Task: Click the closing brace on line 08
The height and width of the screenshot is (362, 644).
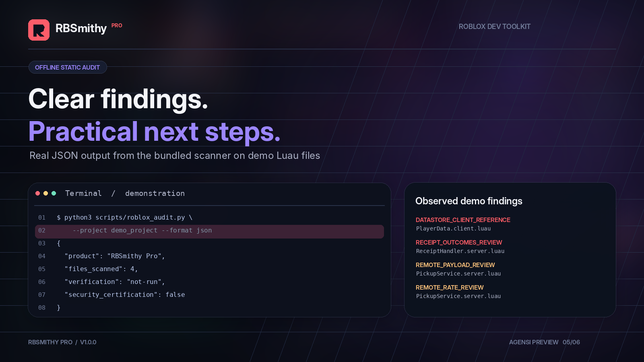Action: point(59,308)
